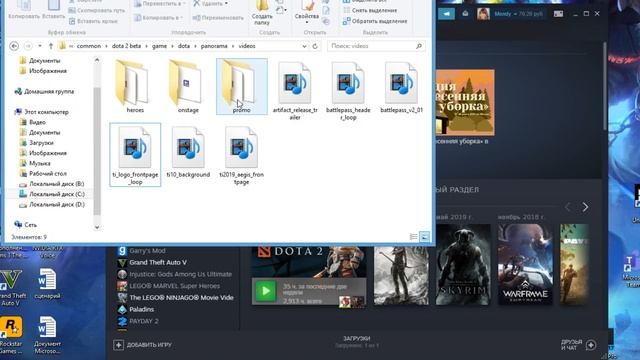Open recent locations dropdown arrow

[40, 46]
